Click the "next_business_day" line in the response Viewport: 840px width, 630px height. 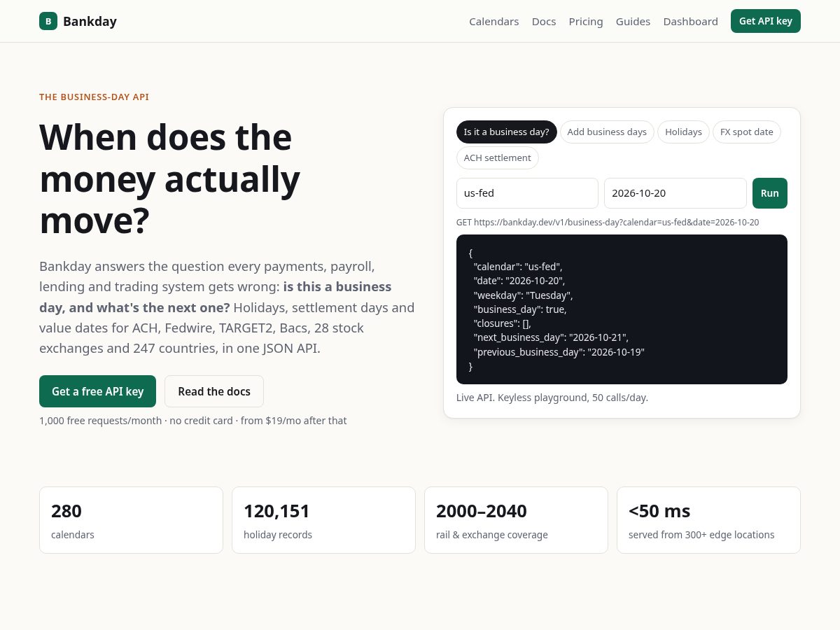(551, 337)
